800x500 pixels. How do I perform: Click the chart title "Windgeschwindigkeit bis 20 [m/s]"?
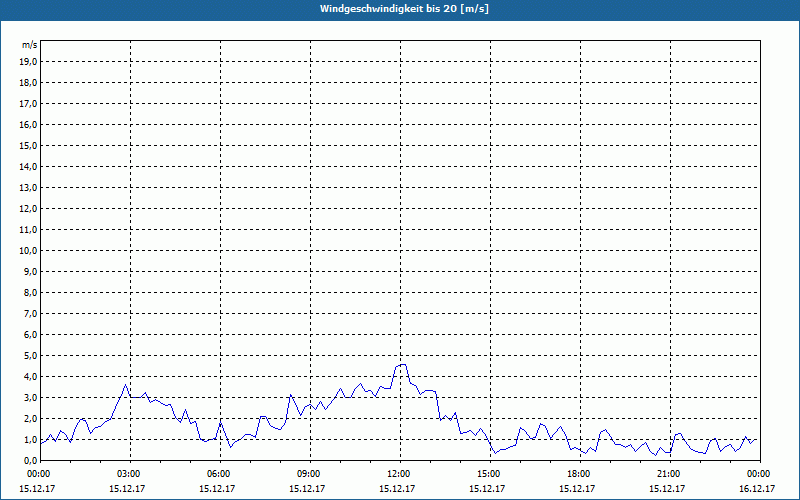click(x=404, y=9)
